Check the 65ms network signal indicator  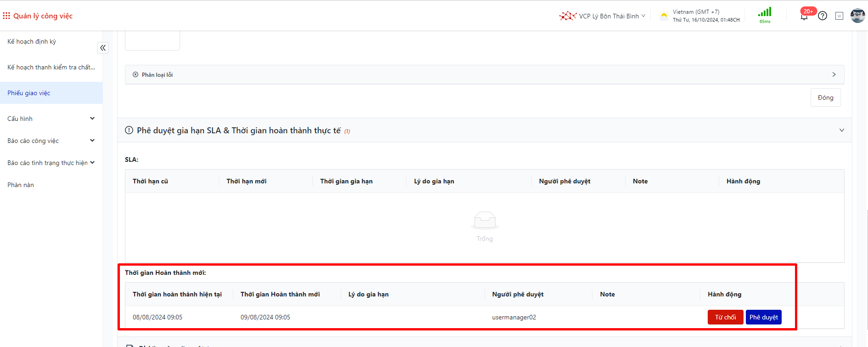pyautogui.click(x=765, y=15)
